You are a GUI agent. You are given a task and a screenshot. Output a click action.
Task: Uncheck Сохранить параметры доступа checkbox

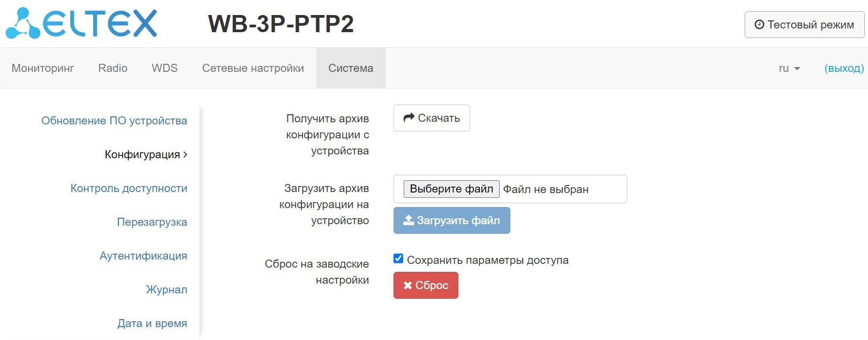398,259
